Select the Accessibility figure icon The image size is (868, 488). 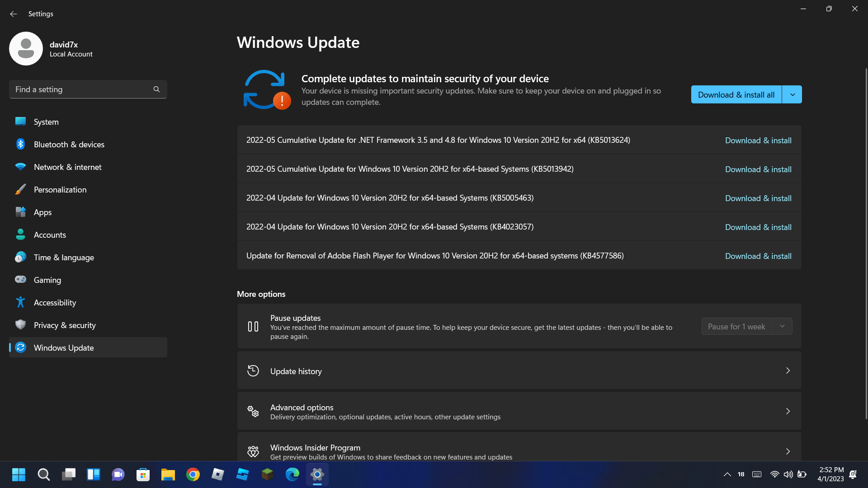(20, 302)
